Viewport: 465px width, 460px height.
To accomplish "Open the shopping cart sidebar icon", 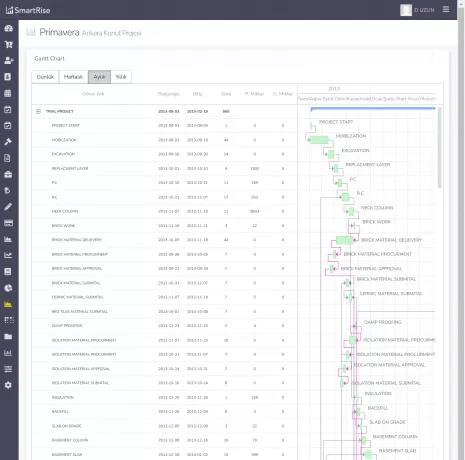I will point(9,44).
